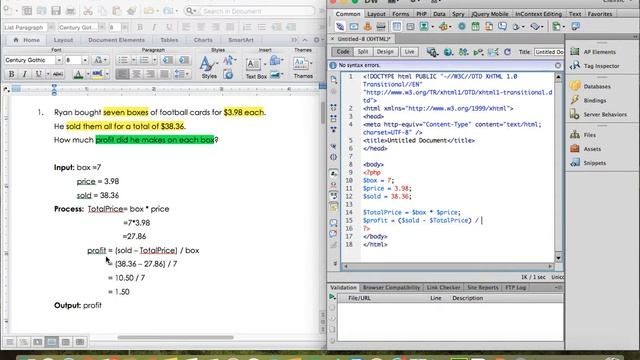The image size is (640, 360).
Task: Click code view vertical scrollbar down arrow
Action: pyautogui.click(x=558, y=258)
